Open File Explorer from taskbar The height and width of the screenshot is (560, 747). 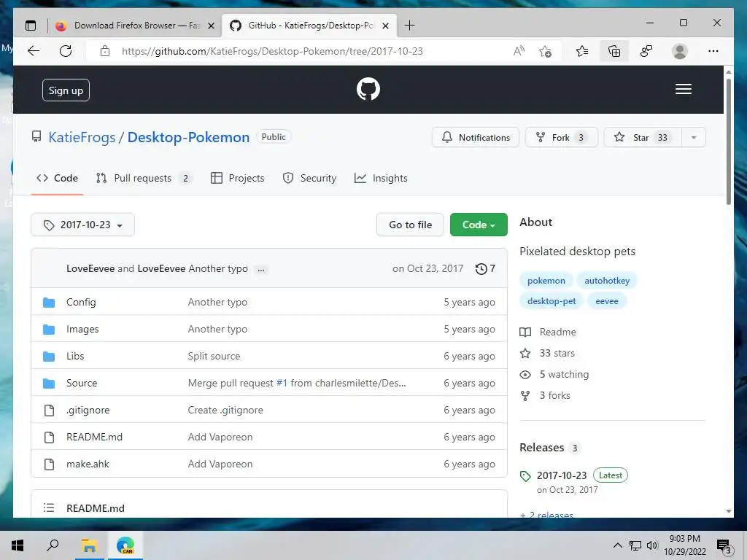89,545
